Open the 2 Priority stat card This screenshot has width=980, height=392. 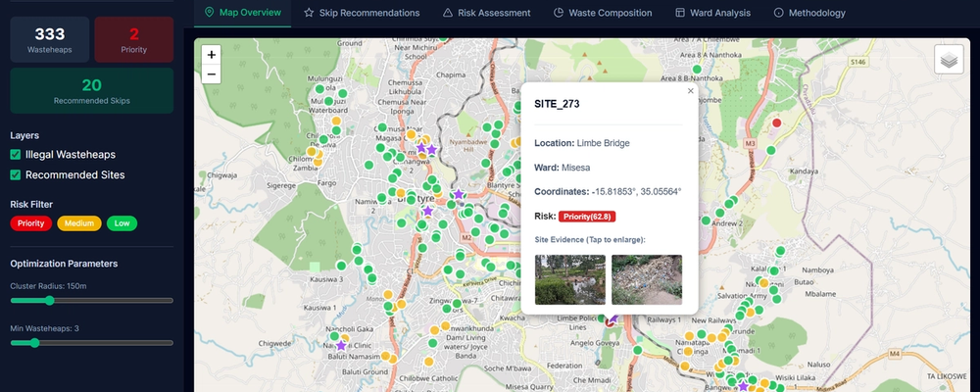coord(133,39)
